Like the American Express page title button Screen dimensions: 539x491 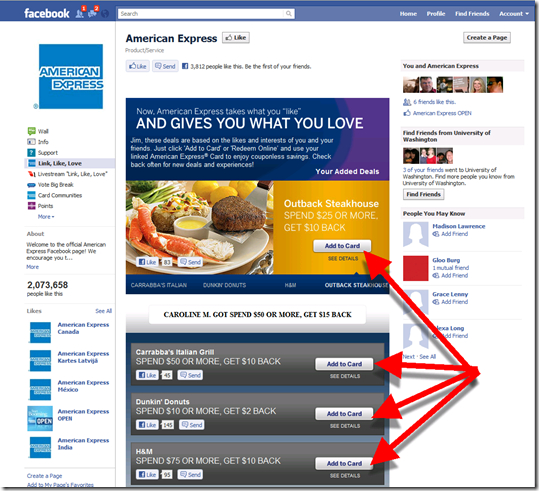(236, 37)
